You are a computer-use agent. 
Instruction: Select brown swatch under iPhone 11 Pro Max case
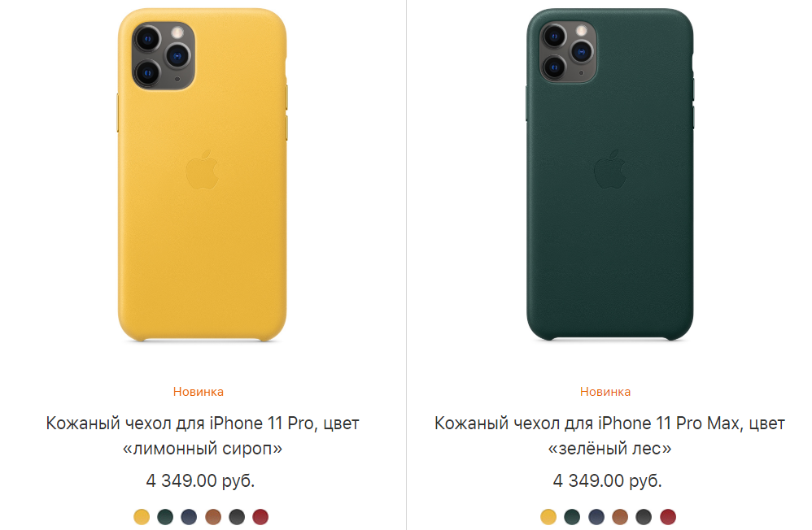[620, 516]
